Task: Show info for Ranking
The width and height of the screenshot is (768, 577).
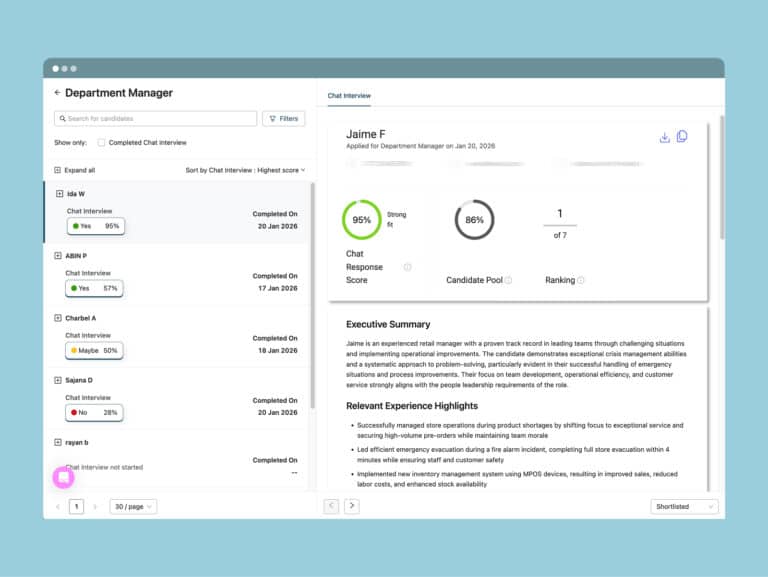Action: pyautogui.click(x=580, y=280)
